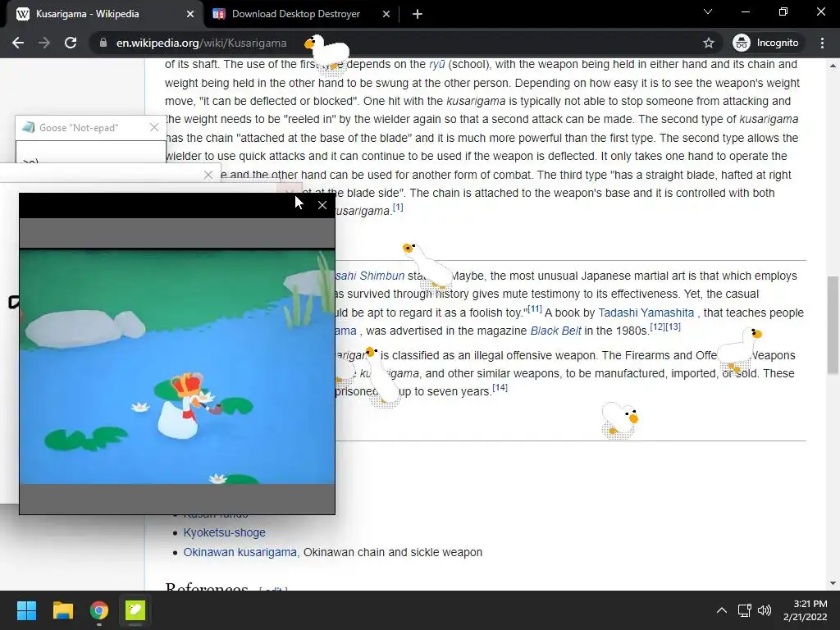The image size is (840, 630).
Task: Click the goose at the page bottom right
Action: pyautogui.click(x=619, y=421)
